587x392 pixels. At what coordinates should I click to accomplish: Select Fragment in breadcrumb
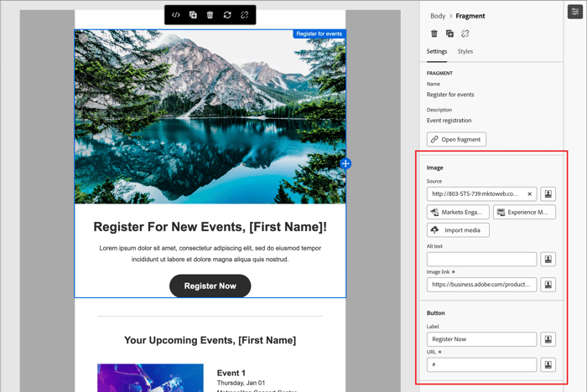(470, 16)
